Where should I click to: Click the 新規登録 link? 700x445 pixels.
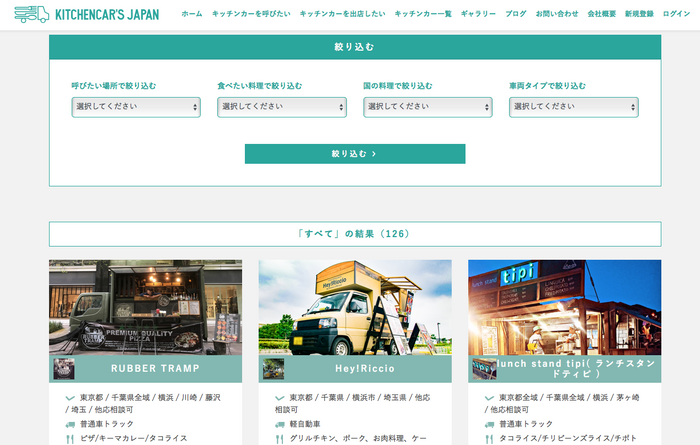point(639,14)
